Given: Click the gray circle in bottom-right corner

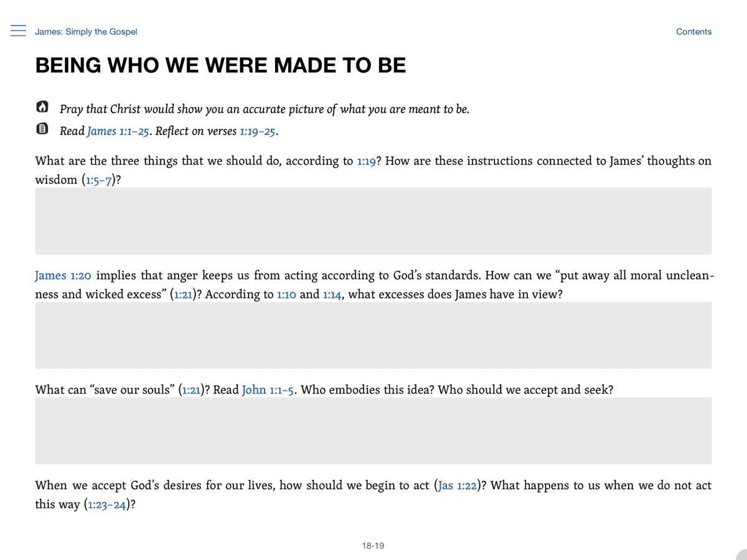Looking at the screenshot, I should [x=742, y=555].
